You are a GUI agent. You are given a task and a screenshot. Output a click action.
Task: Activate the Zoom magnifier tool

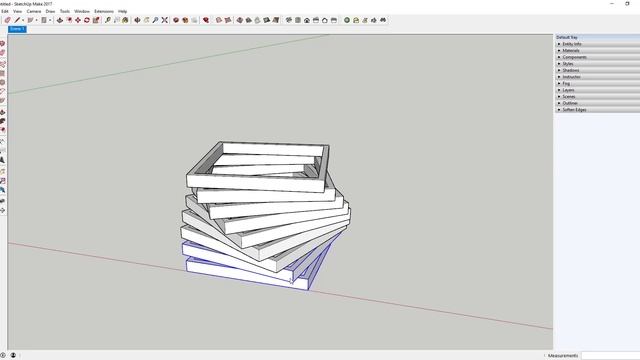[156, 20]
